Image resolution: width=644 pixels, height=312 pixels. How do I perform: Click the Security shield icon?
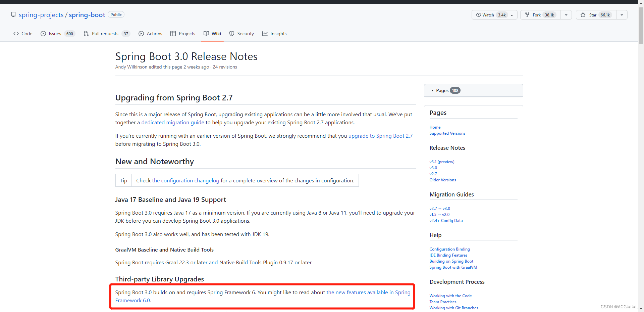point(232,34)
